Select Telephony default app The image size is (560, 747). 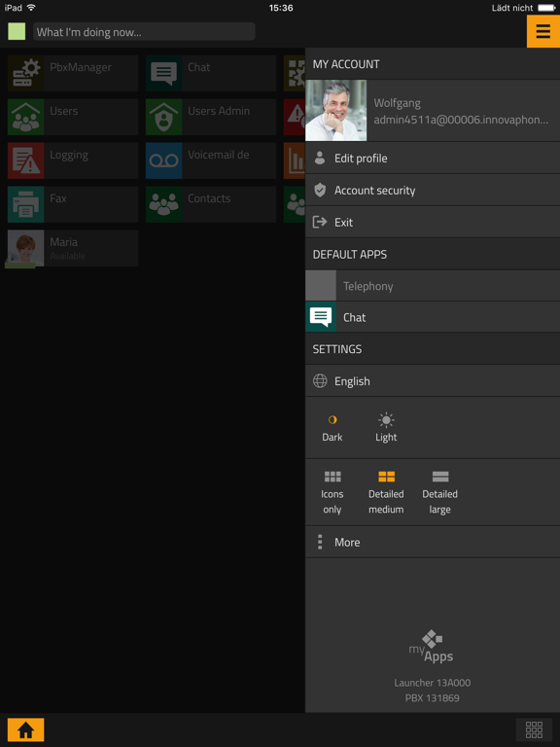[x=433, y=286]
